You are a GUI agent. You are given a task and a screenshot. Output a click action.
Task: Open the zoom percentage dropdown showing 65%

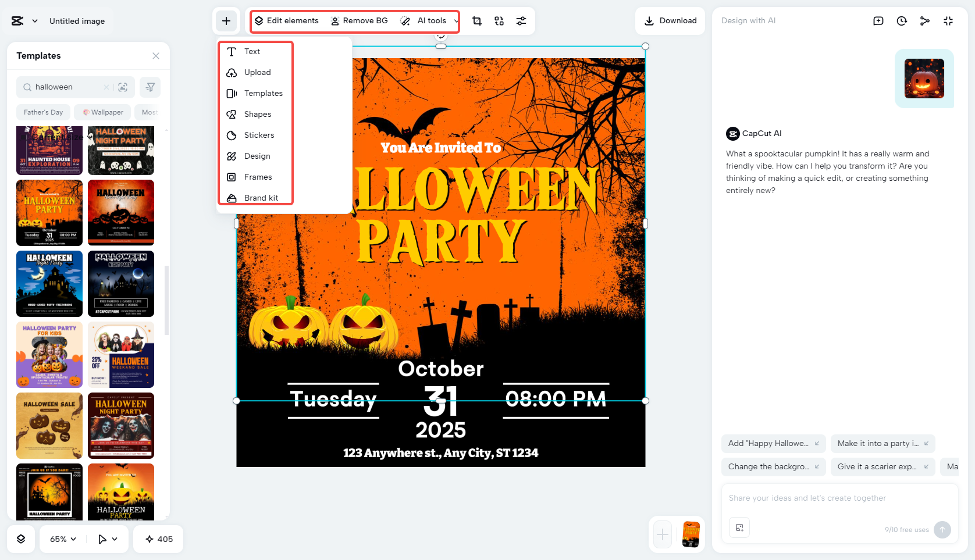click(x=62, y=539)
